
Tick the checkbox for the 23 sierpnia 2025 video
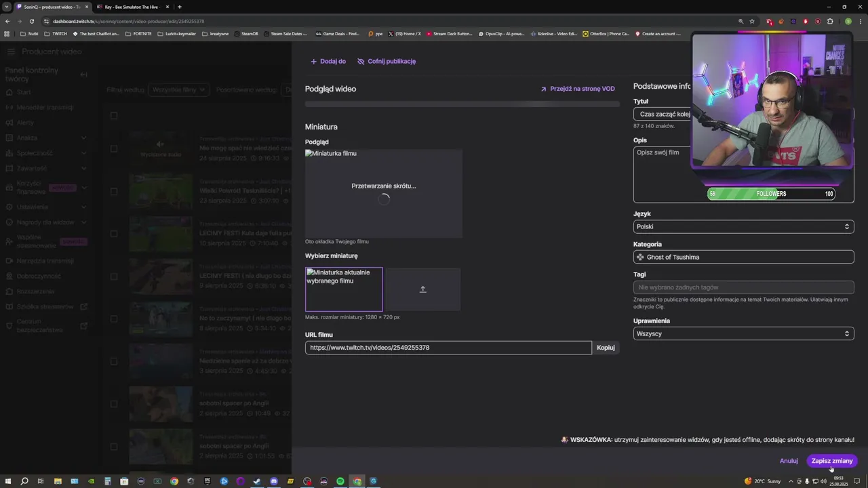(114, 191)
